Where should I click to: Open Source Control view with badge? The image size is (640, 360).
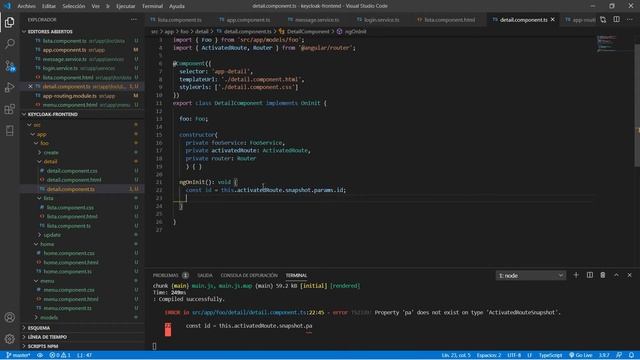(x=10, y=66)
